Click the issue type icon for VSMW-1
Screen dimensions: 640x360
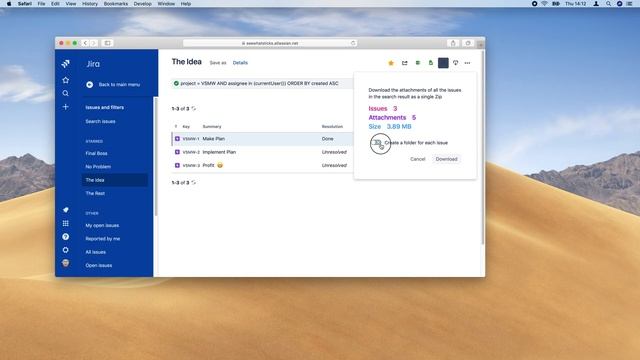[x=177, y=139]
